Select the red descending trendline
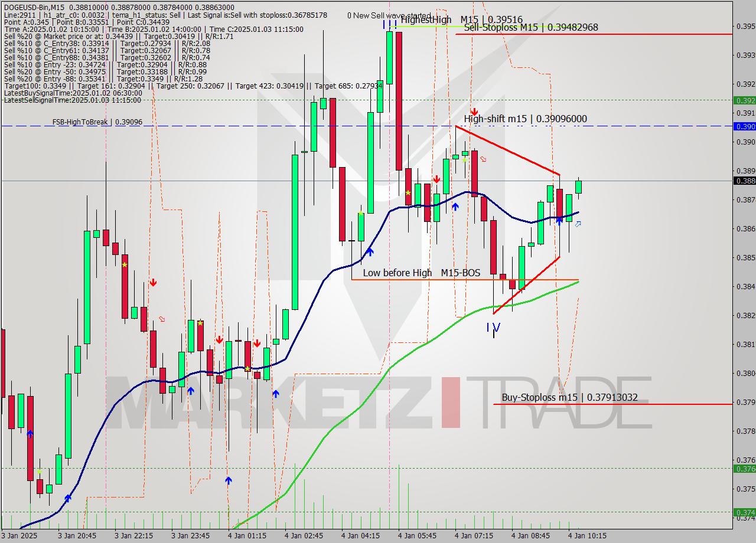 (x=507, y=150)
